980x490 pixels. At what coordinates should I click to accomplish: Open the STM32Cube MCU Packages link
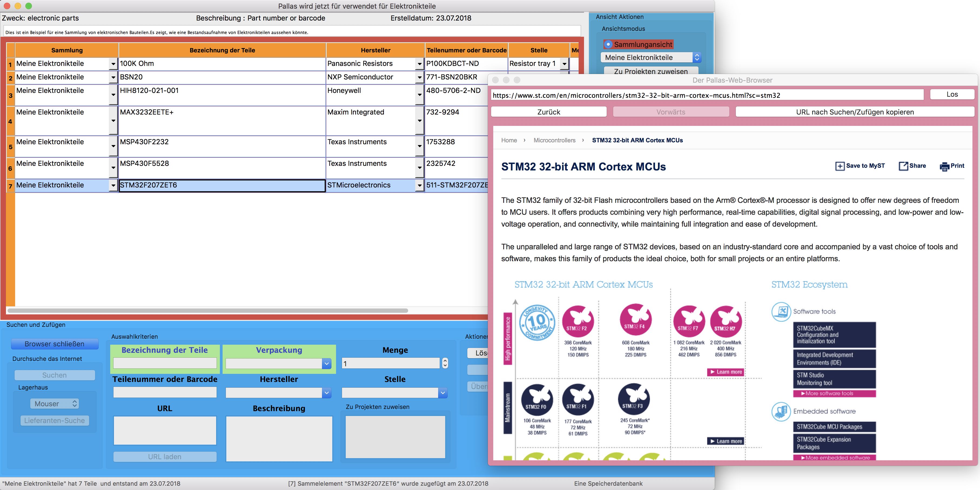click(834, 427)
